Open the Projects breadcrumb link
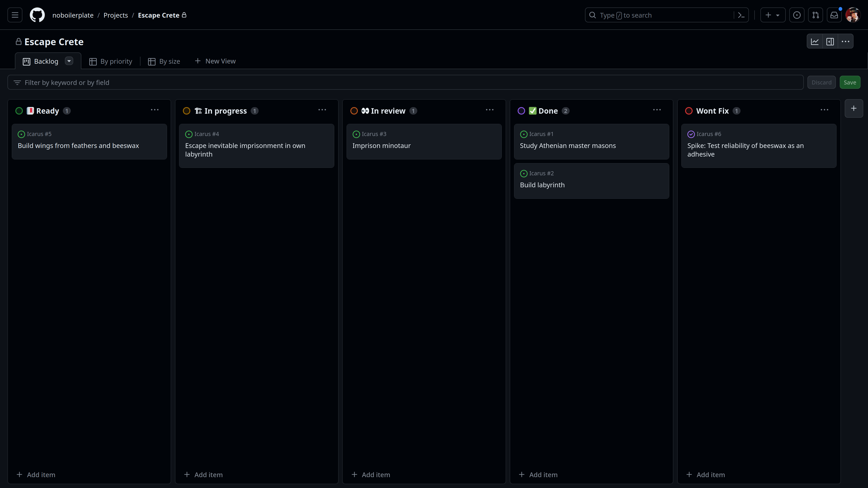The height and width of the screenshot is (488, 868). coord(116,15)
